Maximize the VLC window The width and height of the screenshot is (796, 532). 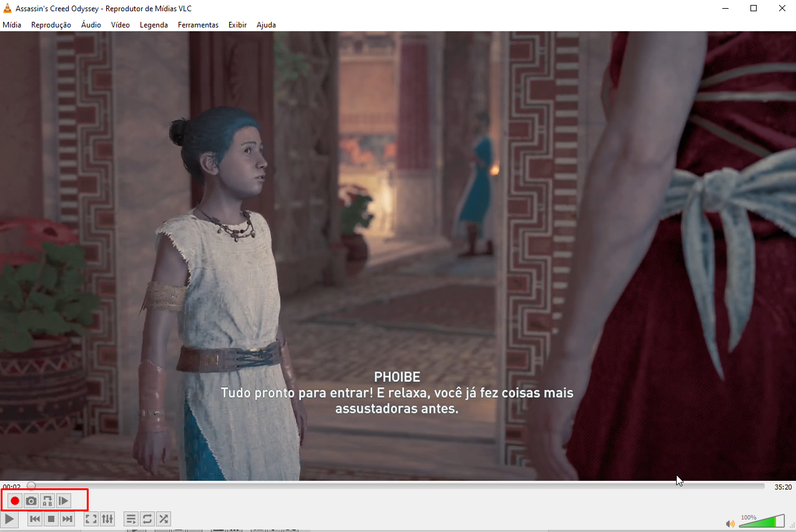pyautogui.click(x=754, y=8)
